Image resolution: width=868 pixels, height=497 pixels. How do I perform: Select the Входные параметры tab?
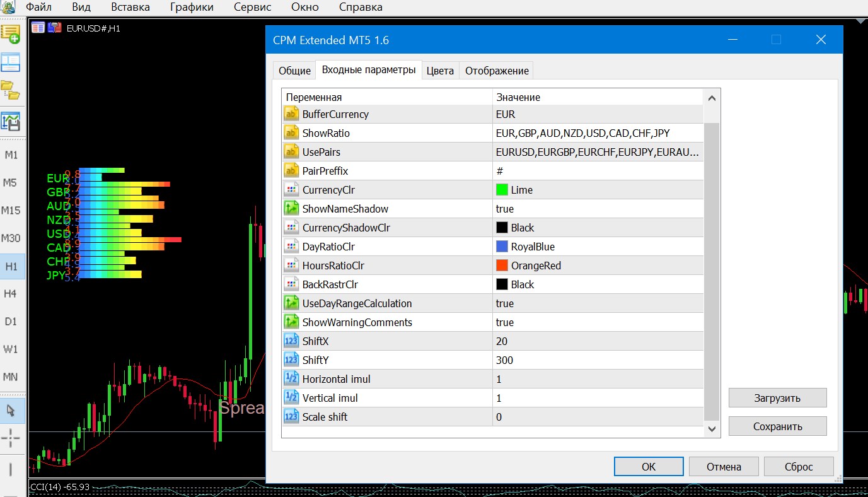369,70
